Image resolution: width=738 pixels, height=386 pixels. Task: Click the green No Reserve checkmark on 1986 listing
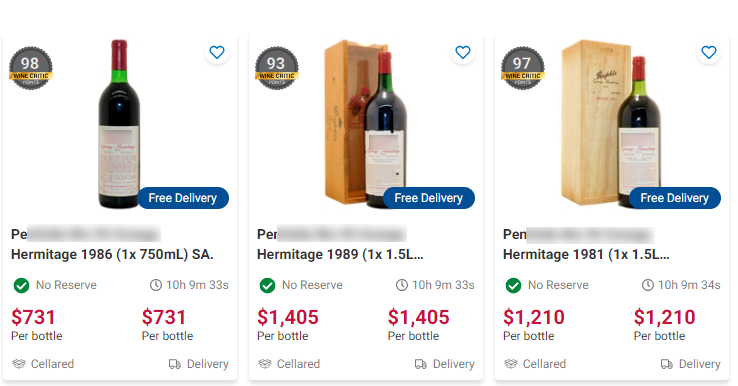(21, 285)
